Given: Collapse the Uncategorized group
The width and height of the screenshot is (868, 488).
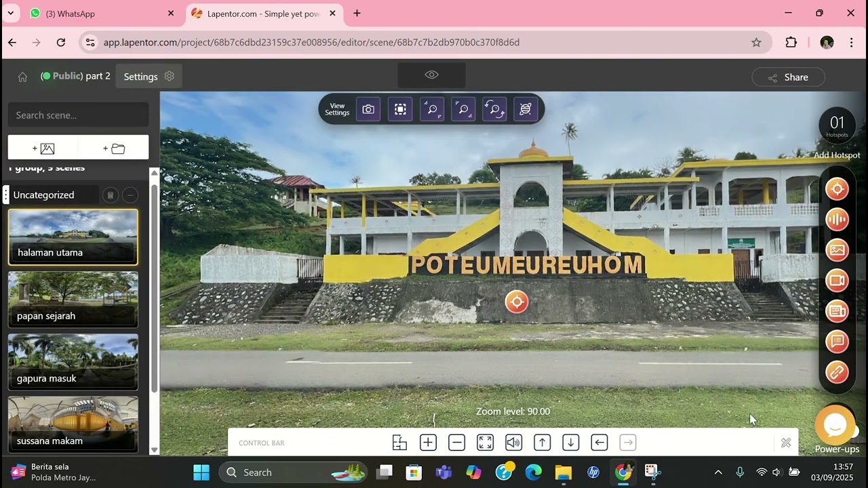Looking at the screenshot, I should [x=130, y=195].
